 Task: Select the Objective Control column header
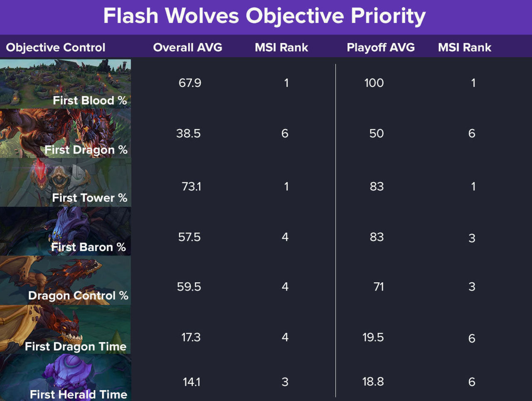tap(55, 47)
